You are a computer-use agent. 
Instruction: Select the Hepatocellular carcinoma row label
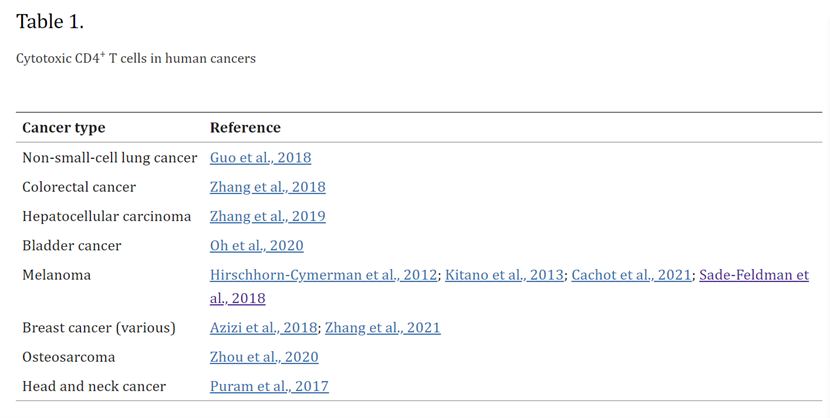pyautogui.click(x=106, y=216)
